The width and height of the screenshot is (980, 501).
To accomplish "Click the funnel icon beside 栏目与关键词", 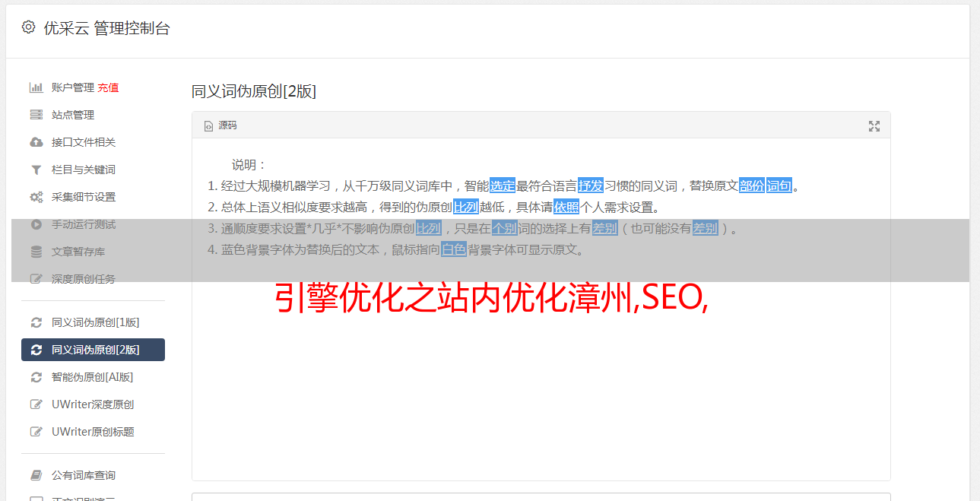I will [x=36, y=170].
